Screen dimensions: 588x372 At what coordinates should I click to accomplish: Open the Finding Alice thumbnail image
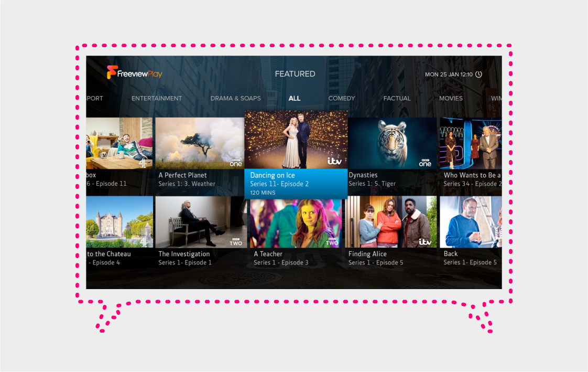(x=391, y=222)
